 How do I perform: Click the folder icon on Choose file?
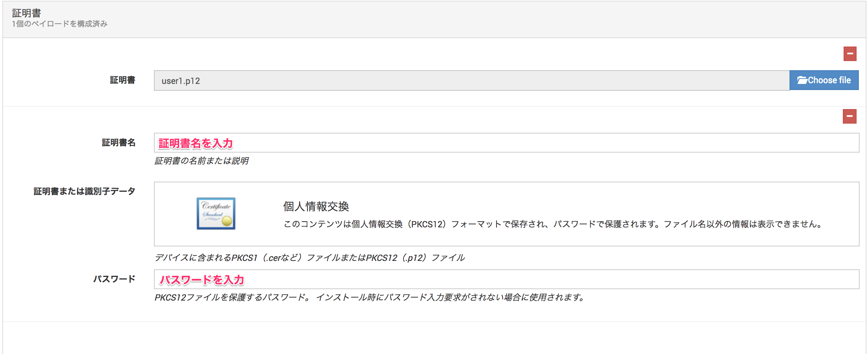point(802,80)
